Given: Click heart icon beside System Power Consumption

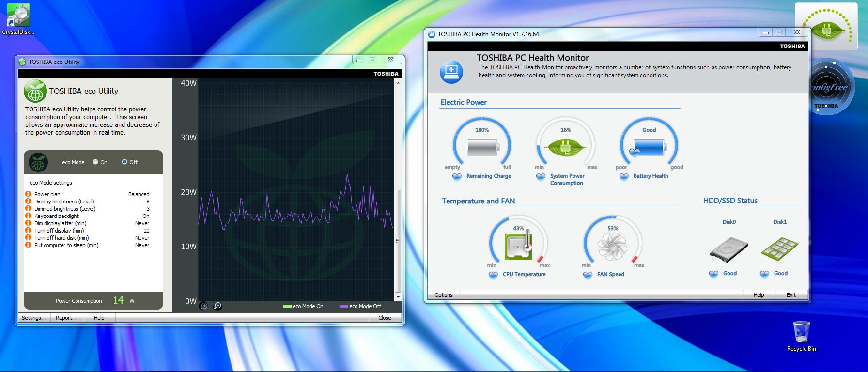Looking at the screenshot, I should click(x=541, y=176).
